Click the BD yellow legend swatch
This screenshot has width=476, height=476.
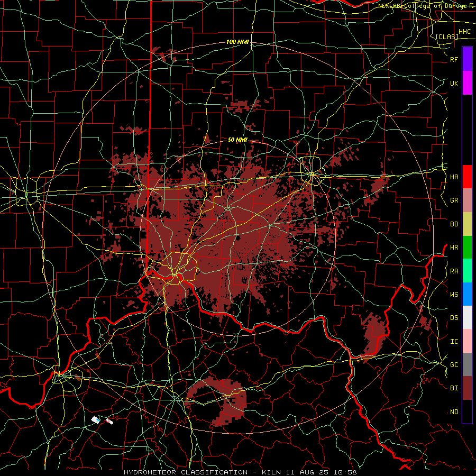pos(467,224)
